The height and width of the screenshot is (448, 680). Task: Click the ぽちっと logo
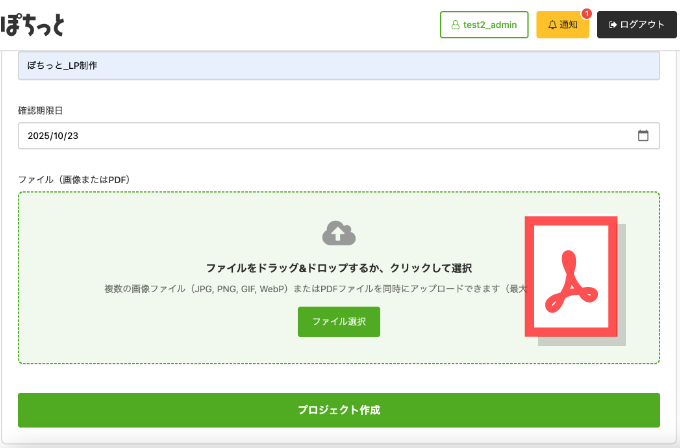37,24
